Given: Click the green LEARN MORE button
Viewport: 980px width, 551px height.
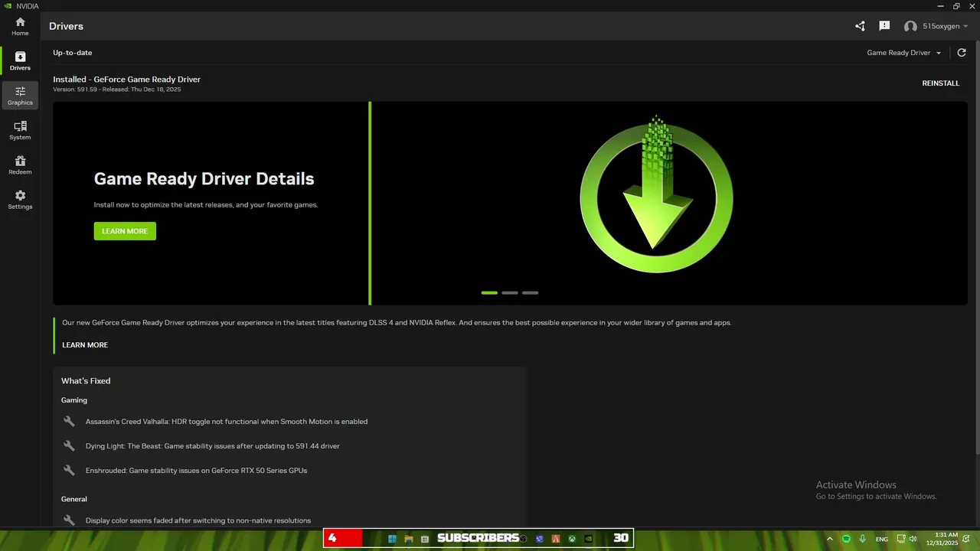Looking at the screenshot, I should click(125, 231).
